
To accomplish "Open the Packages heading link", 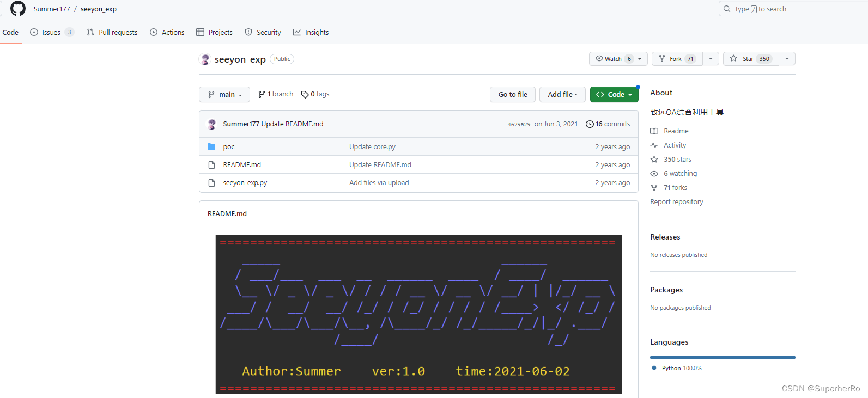I will 666,290.
